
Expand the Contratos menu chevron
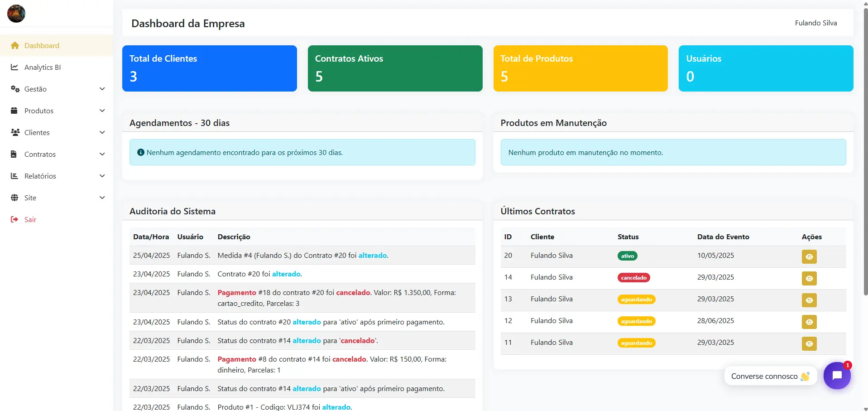pyautogui.click(x=102, y=154)
